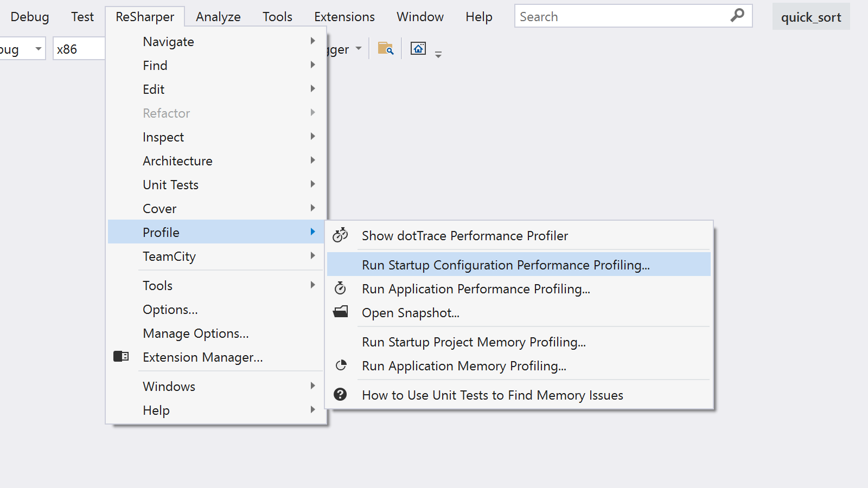
Task: Open the Window menu
Action: (x=420, y=17)
